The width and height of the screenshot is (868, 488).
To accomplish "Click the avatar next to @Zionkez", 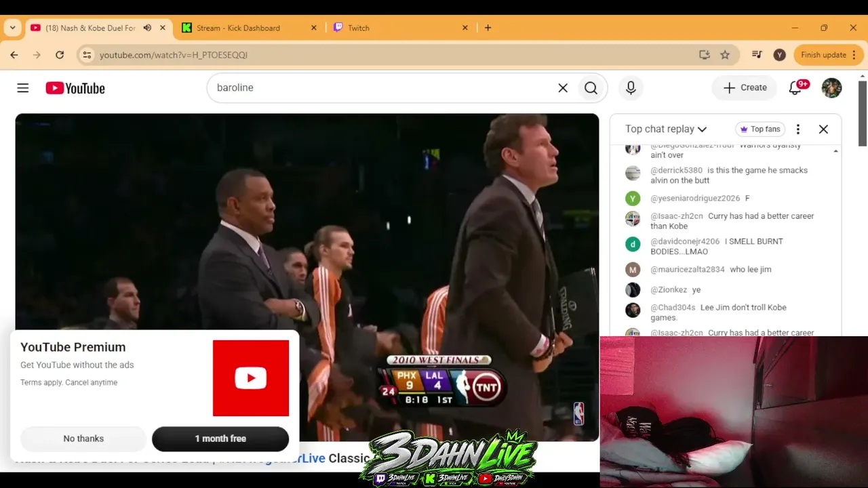I will coord(633,290).
